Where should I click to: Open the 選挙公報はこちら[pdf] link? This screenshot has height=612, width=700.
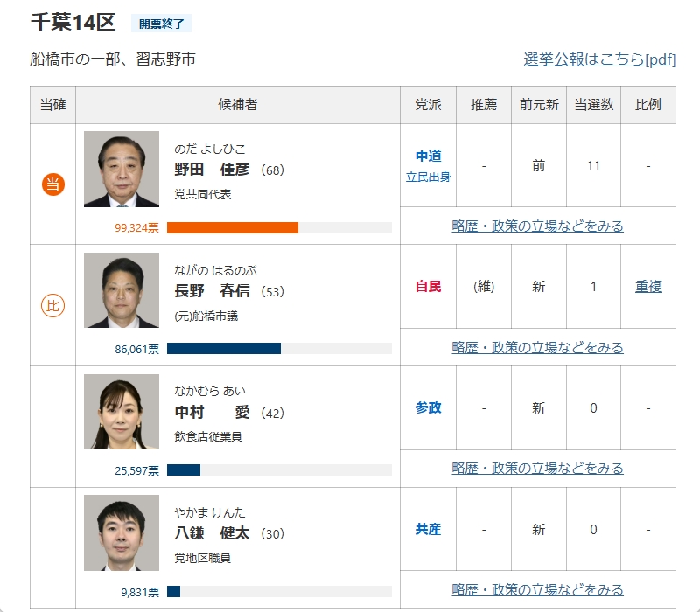click(599, 59)
